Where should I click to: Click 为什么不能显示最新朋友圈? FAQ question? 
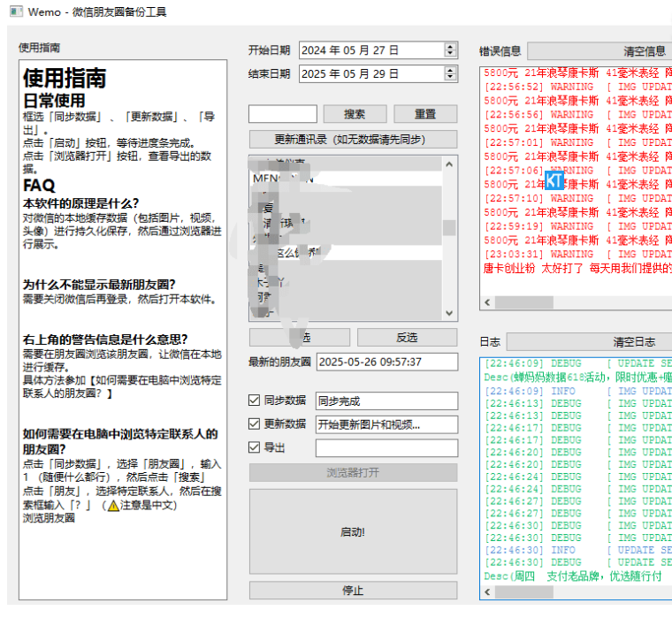(x=99, y=285)
